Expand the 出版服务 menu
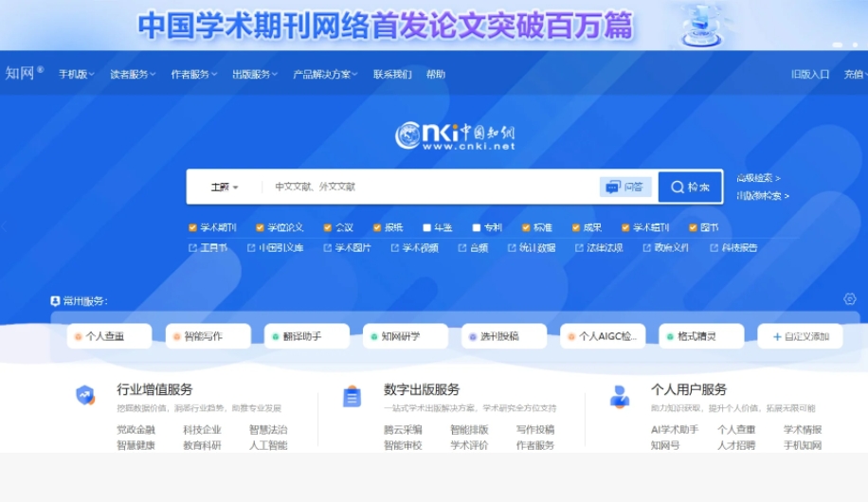Screen dimensions: 868x502 (x=255, y=74)
